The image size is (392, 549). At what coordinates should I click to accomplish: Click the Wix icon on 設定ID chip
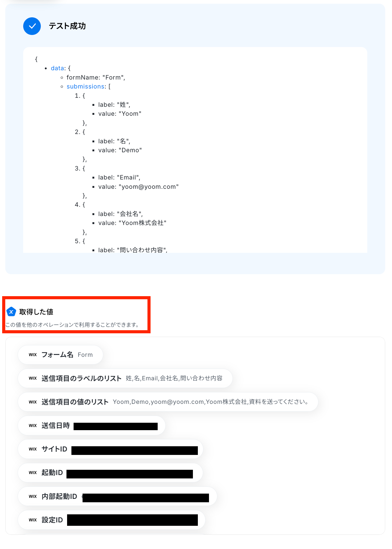[33, 520]
